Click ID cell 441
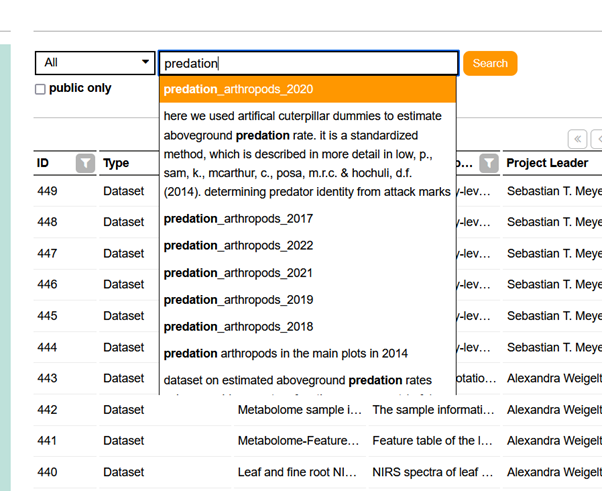This screenshot has height=491, width=602. [47, 441]
